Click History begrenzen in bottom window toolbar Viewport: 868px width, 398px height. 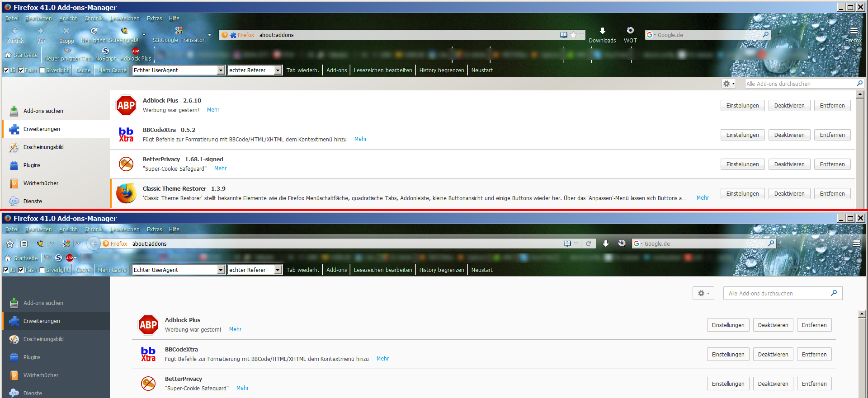pyautogui.click(x=442, y=270)
